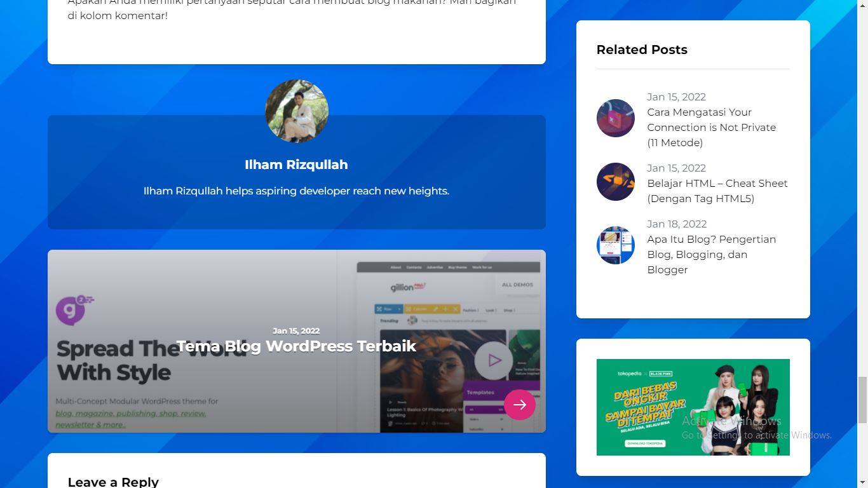This screenshot has width=868, height=488.
Task: Click the author bio text about aspiring developers
Action: coord(296,191)
